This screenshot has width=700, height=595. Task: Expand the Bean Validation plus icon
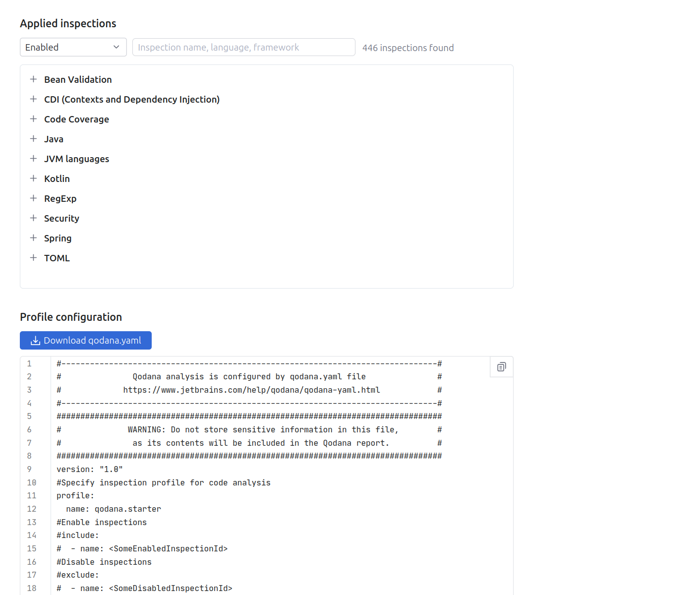33,79
